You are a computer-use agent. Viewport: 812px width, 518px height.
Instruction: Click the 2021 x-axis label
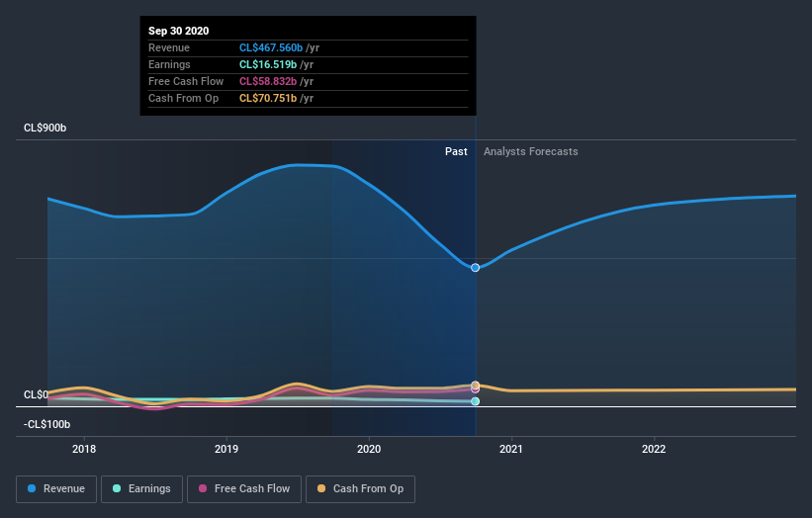coord(511,449)
